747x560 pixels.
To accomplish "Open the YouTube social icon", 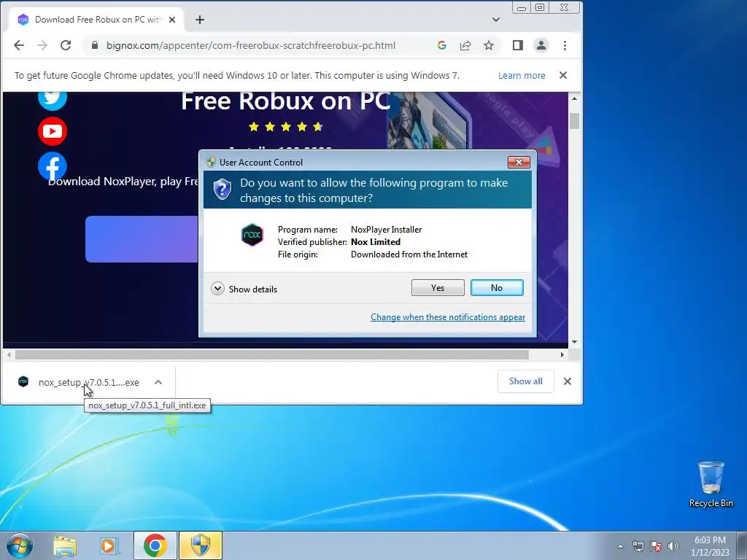I will (53, 131).
